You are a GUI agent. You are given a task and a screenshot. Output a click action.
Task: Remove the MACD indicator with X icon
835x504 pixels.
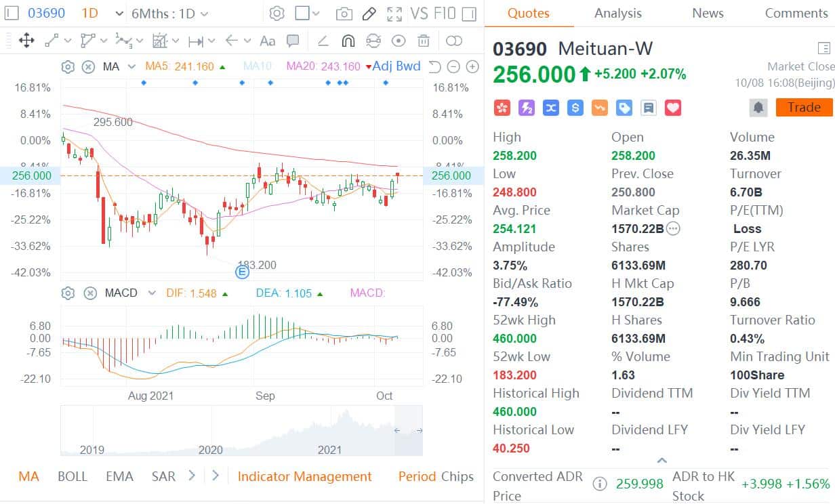(90, 293)
